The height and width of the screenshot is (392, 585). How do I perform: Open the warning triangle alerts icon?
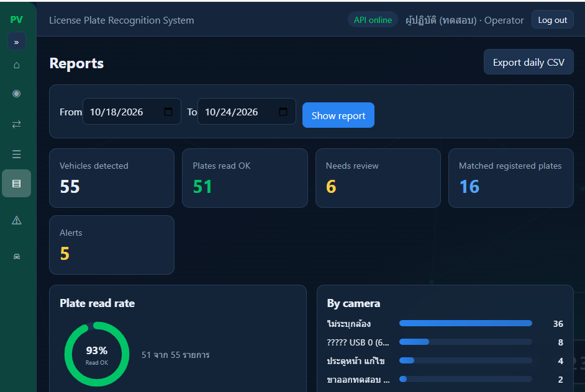pyautogui.click(x=16, y=220)
